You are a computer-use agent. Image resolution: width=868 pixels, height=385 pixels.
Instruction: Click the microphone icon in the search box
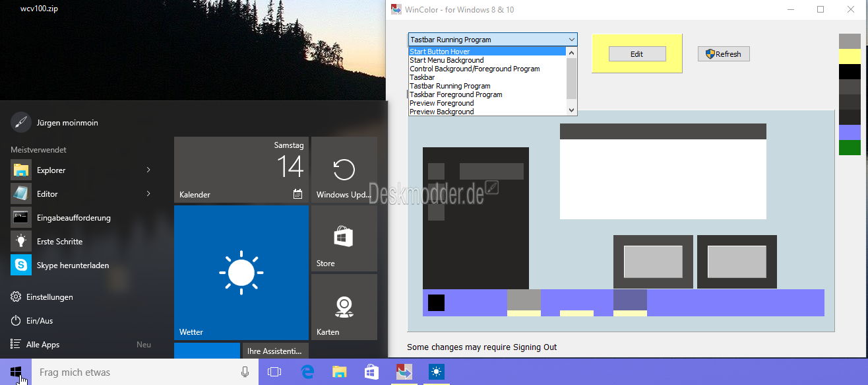(245, 372)
